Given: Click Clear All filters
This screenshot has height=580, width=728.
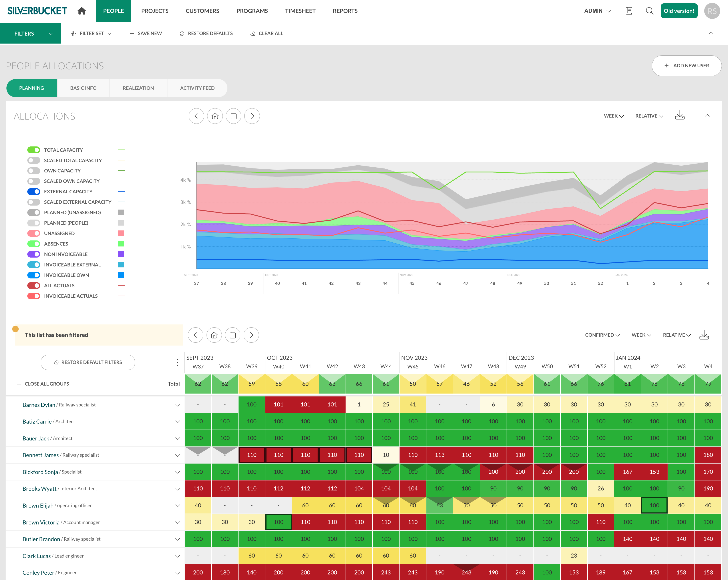Looking at the screenshot, I should click(x=267, y=33).
